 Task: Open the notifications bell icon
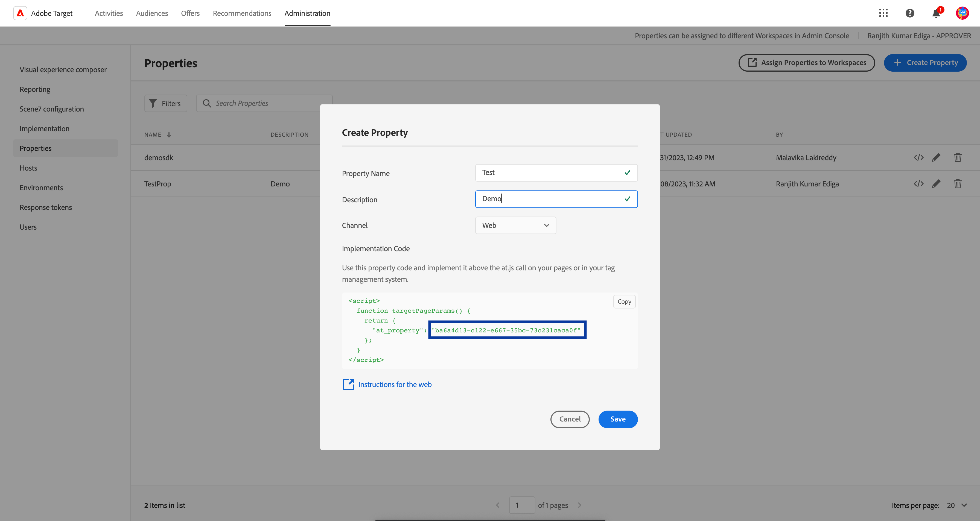click(x=936, y=13)
